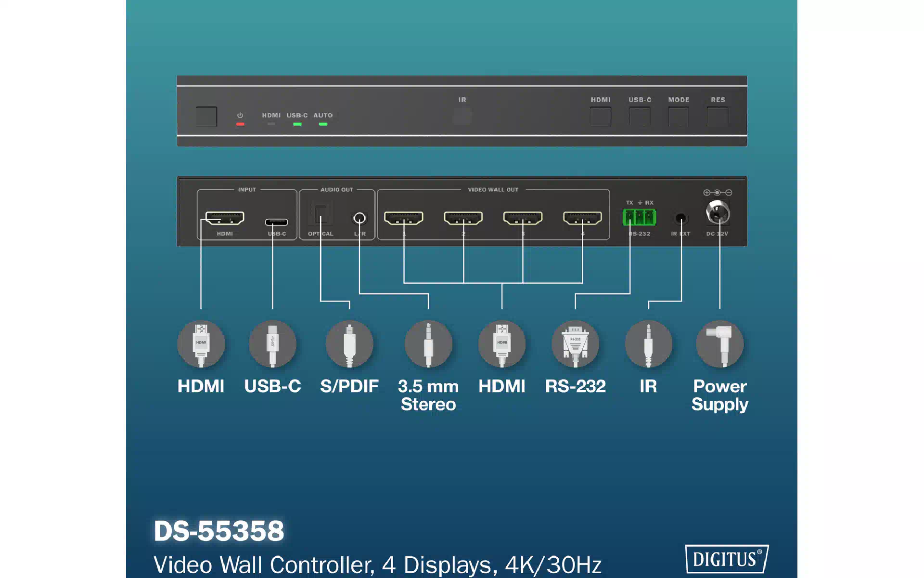Click the 'USB-C' label under the cable icon

point(272,386)
